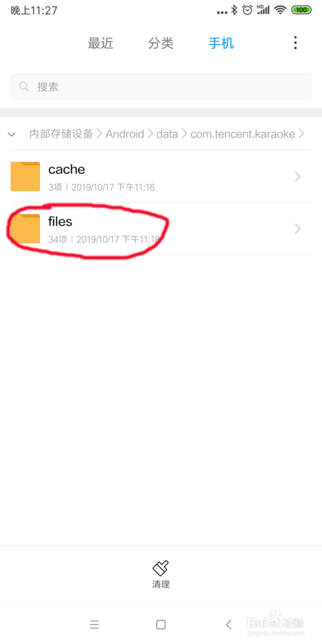322x644 pixels.
Task: Click the cache folder icon
Action: tap(26, 176)
